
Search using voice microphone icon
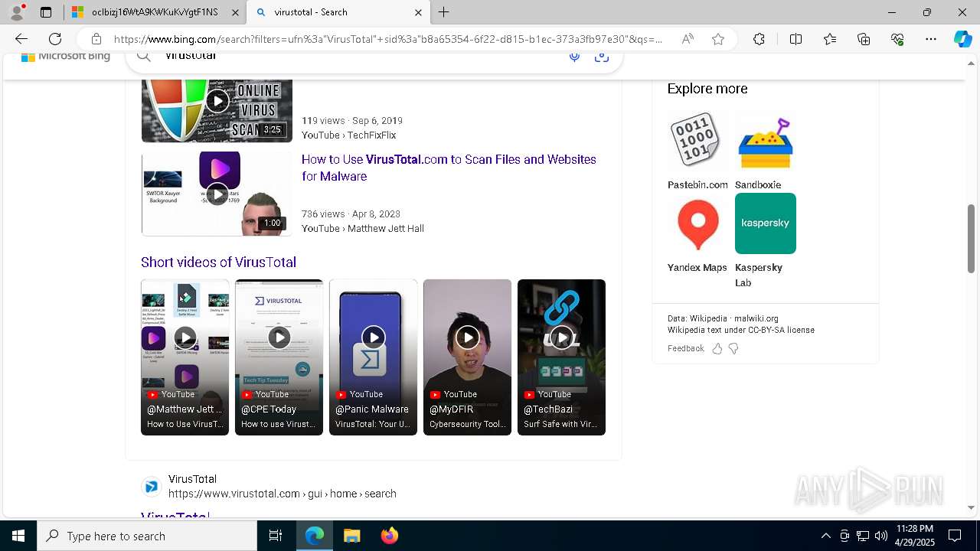[574, 57]
